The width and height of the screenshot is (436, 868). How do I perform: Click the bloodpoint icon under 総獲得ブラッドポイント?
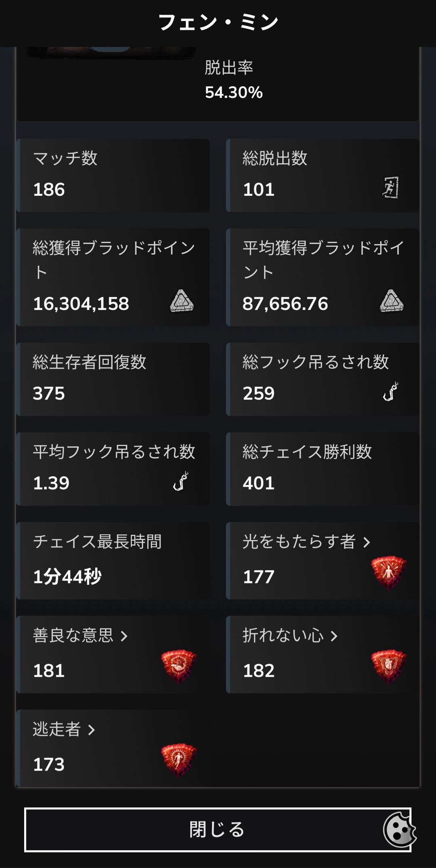(x=182, y=301)
